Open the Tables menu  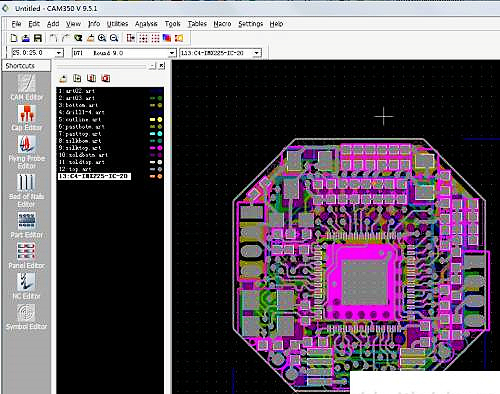(197, 24)
